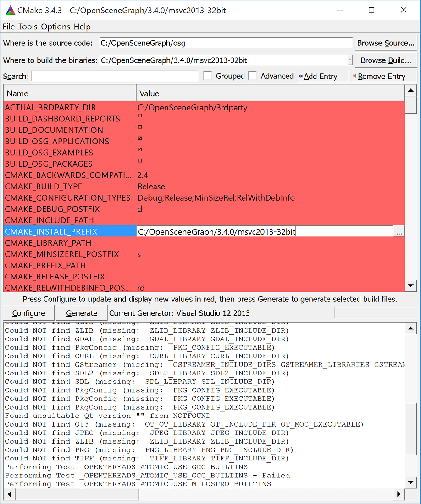This screenshot has height=504, width=421.
Task: Open the Help menu
Action: (x=82, y=27)
